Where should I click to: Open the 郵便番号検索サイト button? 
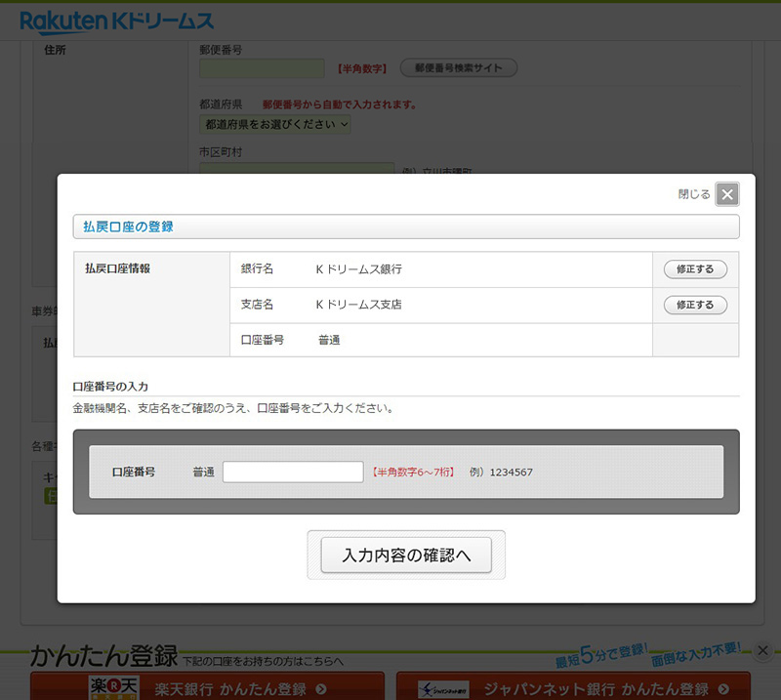click(x=459, y=67)
